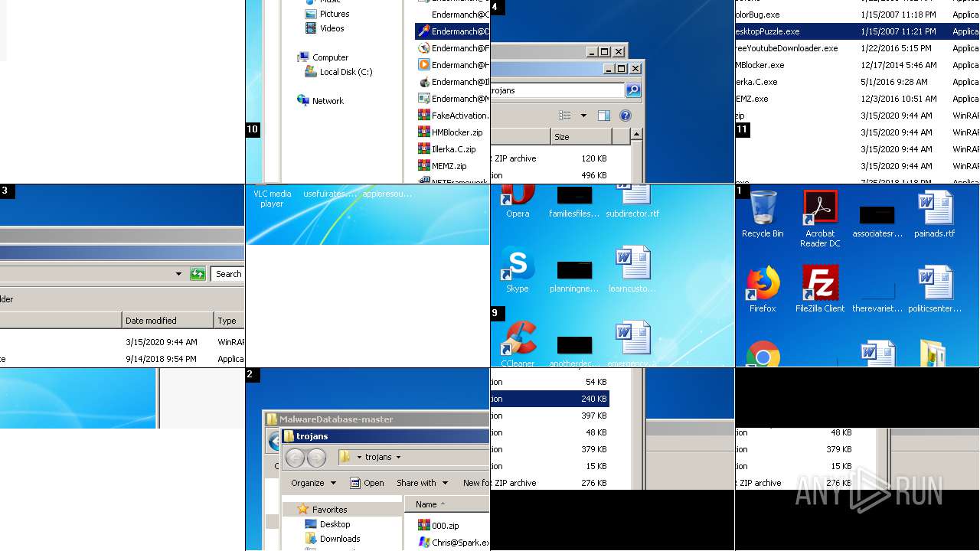Click the Open toolbar button
Screen dimensions: 980x551
(x=367, y=483)
